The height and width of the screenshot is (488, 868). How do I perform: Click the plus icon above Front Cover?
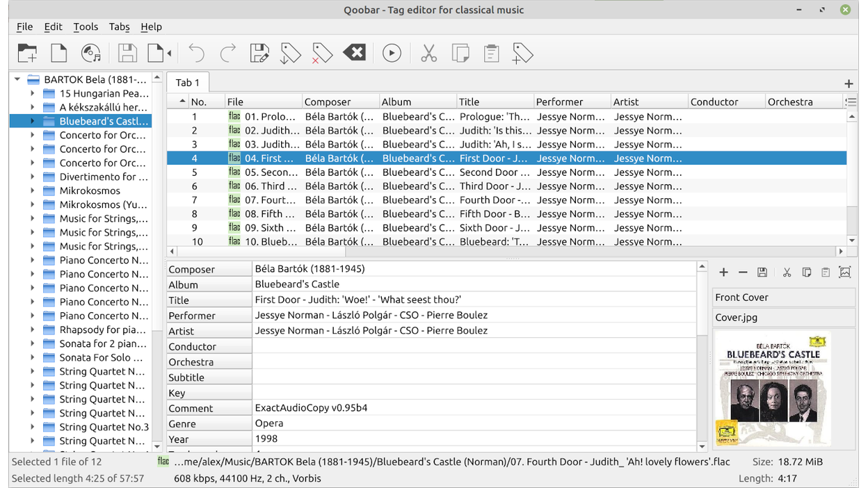coord(723,273)
